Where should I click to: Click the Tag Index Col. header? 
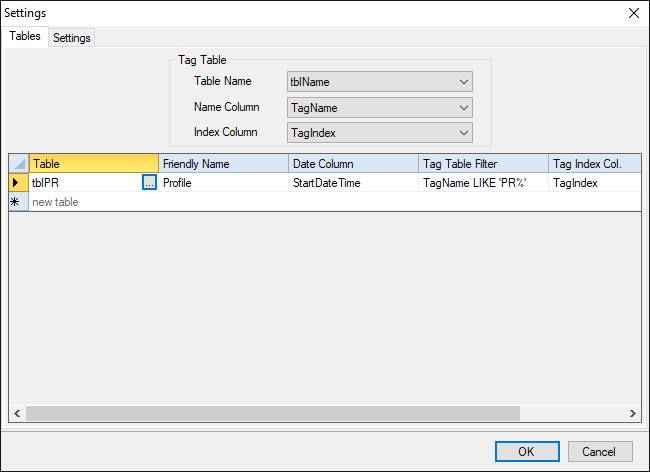coord(595,164)
